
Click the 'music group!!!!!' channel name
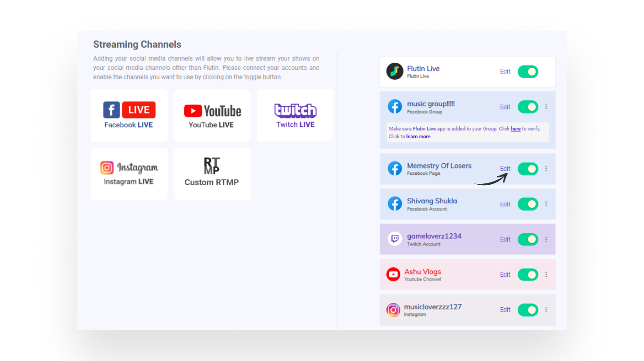point(431,104)
